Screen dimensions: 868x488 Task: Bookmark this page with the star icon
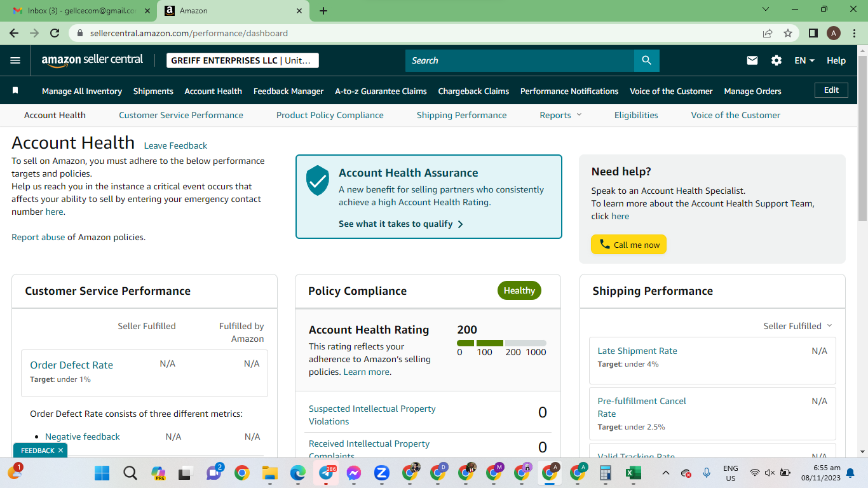(788, 33)
